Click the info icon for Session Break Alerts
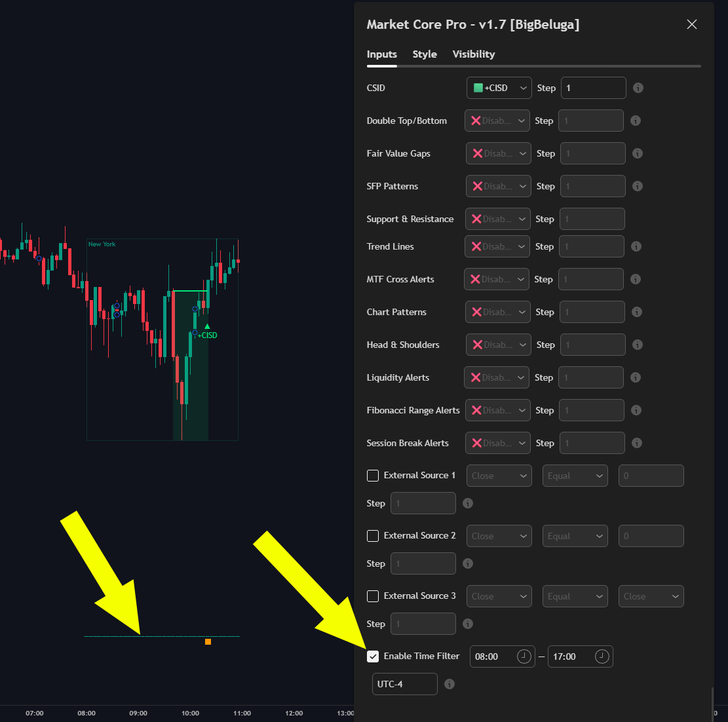Screen dimensions: 728x722 point(637,443)
